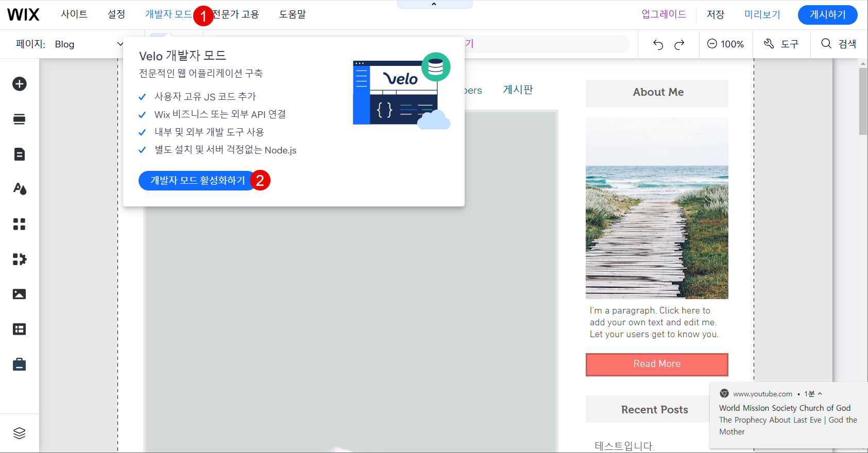This screenshot has width=868, height=453.
Task: Click the Undo arrow
Action: pyautogui.click(x=658, y=44)
